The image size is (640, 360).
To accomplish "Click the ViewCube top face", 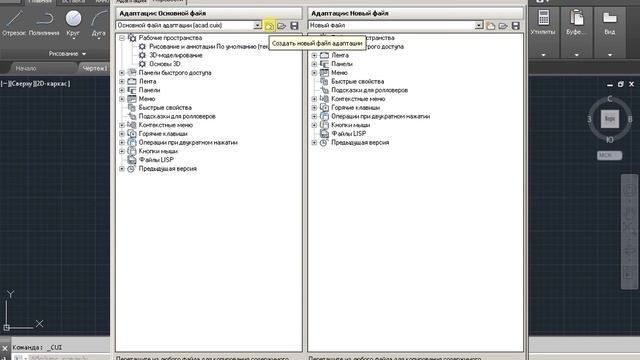I will [x=609, y=119].
